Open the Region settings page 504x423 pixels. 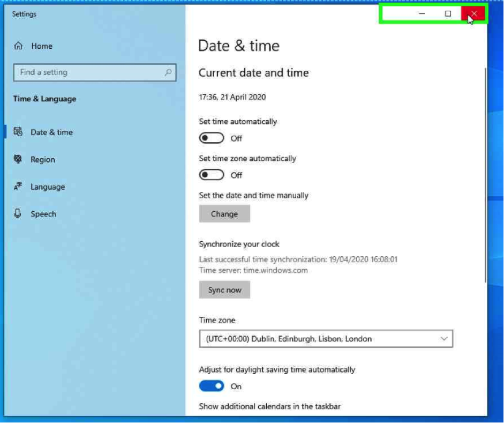[x=43, y=160]
